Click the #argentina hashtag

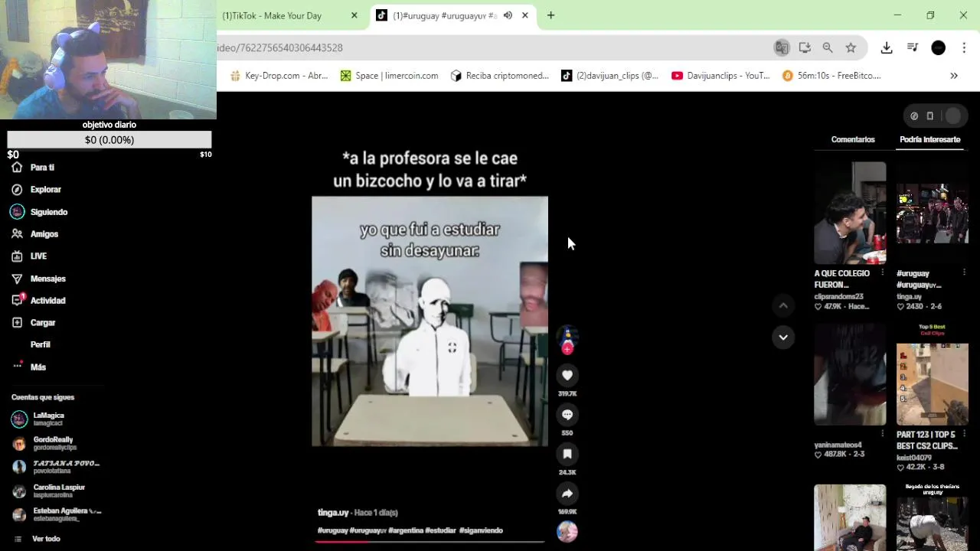point(406,530)
